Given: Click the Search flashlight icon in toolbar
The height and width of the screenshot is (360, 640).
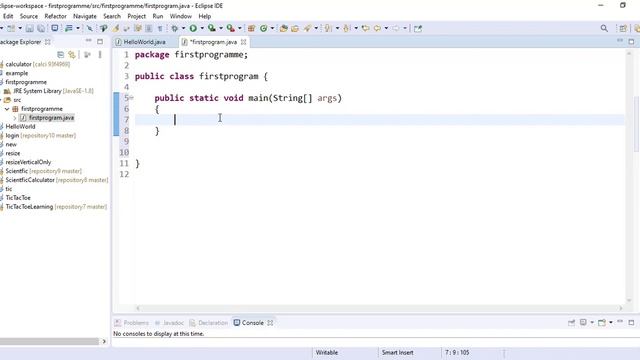Looking at the screenshot, I should [307, 28].
